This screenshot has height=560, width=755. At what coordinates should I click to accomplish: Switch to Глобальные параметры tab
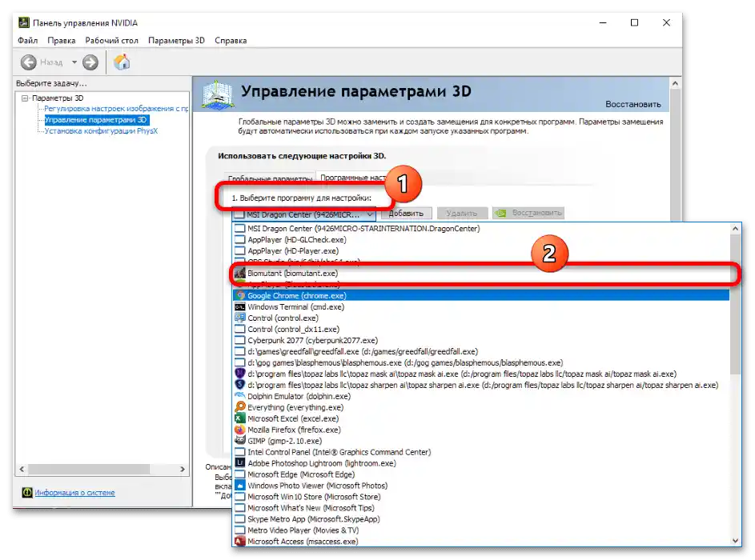click(270, 178)
